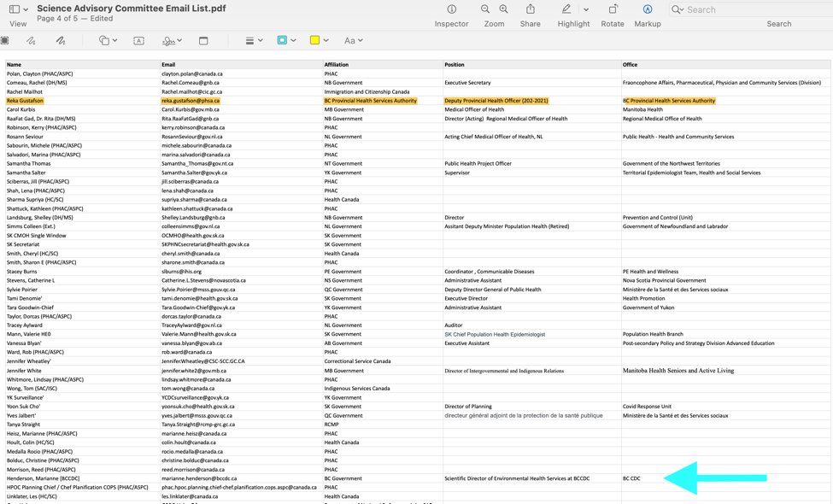Select Government of the Northwest Territories cell

click(671, 163)
